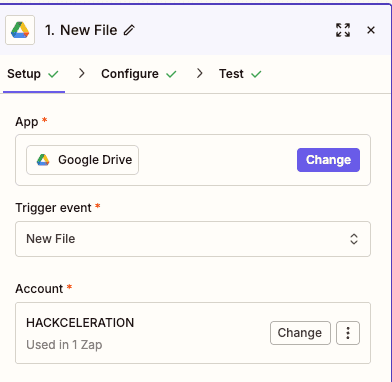Click the '1. New File' step title
This screenshot has height=382, width=392.
[81, 30]
